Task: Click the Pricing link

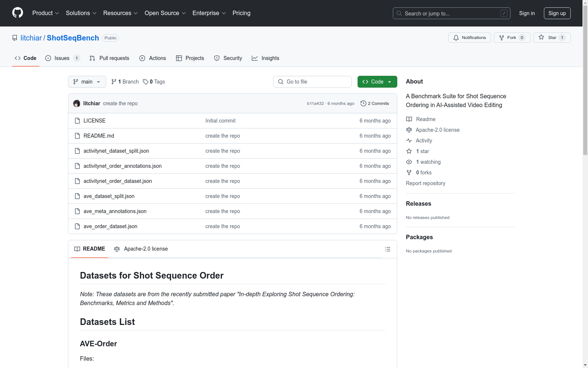Action: pos(241,13)
